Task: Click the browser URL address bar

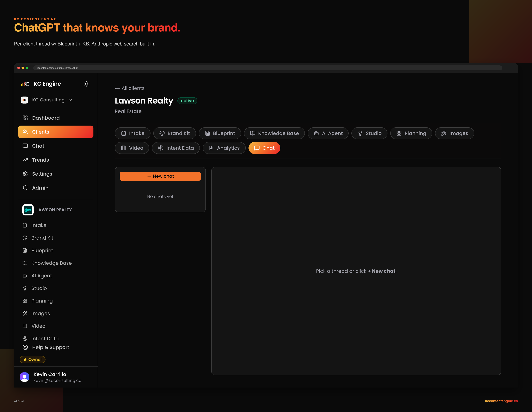Action: tap(267, 68)
